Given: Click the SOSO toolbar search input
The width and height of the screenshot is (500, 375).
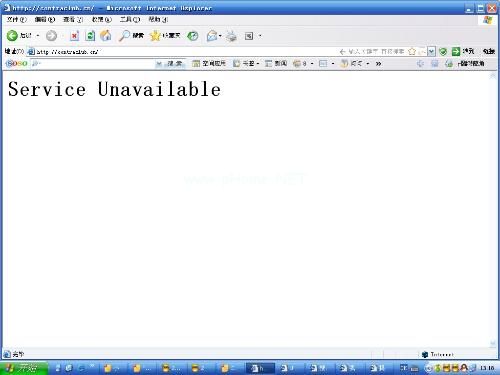Looking at the screenshot, I should click(x=93, y=63).
